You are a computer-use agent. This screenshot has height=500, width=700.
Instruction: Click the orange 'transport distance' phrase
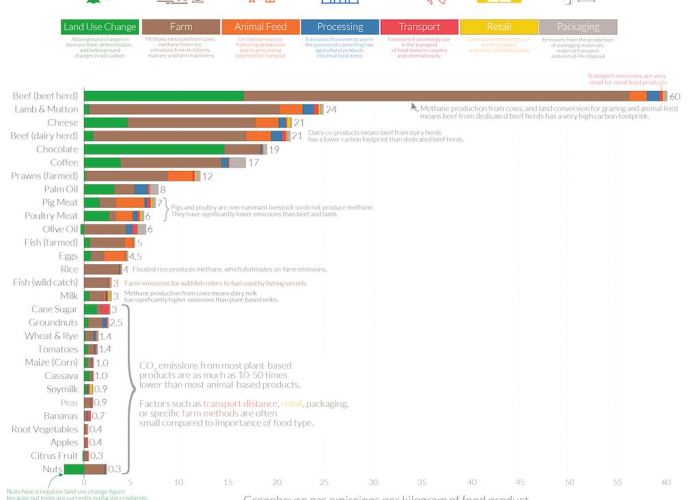click(x=240, y=404)
